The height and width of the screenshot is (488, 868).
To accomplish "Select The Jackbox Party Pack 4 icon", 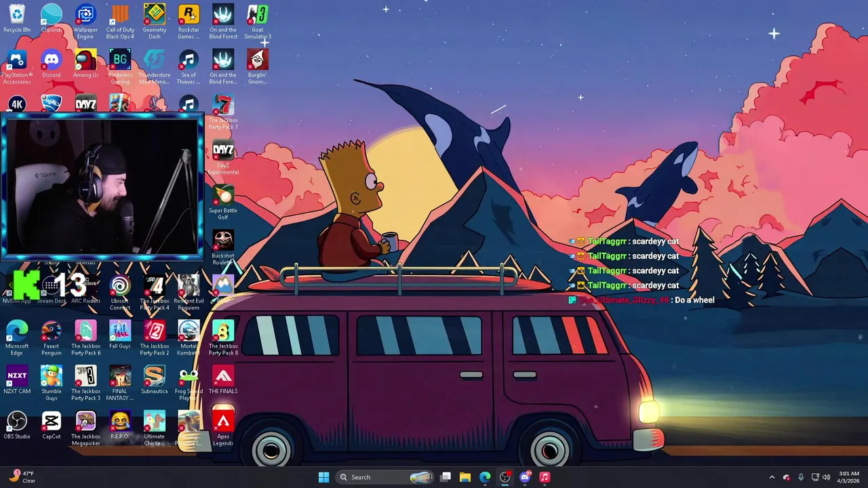I will [x=154, y=293].
